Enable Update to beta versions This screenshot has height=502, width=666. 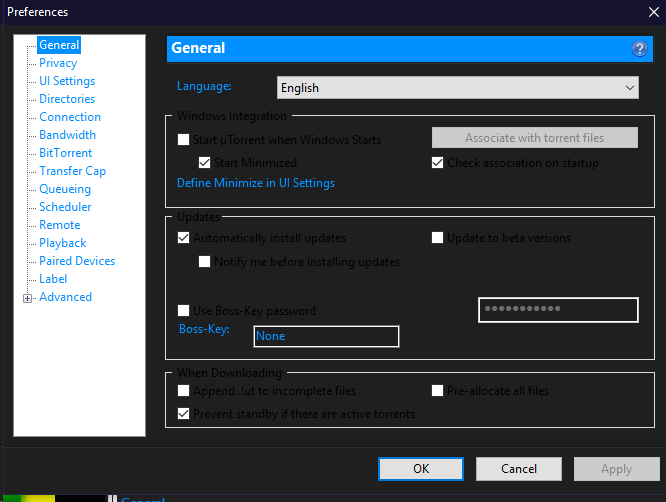tap(437, 237)
